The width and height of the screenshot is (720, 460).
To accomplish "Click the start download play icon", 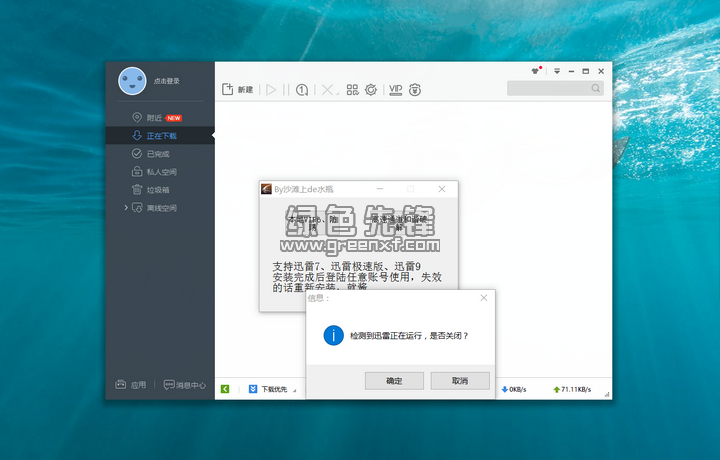I will 271,90.
